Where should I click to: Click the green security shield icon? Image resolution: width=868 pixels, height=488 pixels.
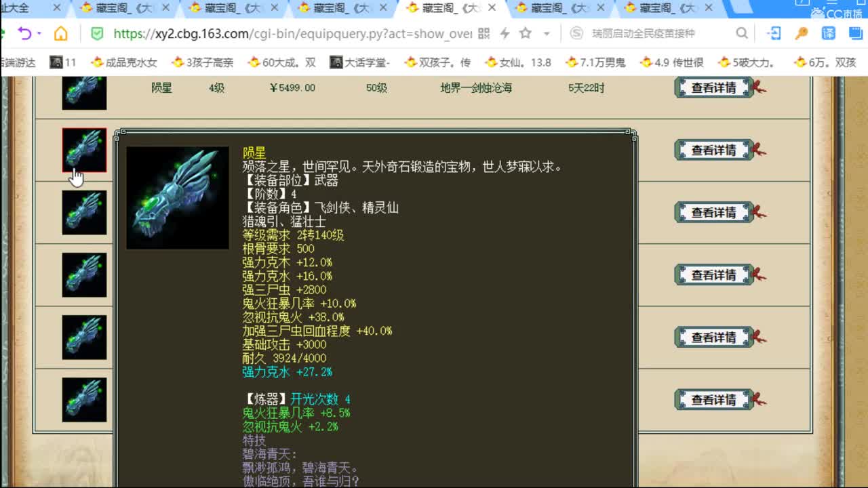97,33
